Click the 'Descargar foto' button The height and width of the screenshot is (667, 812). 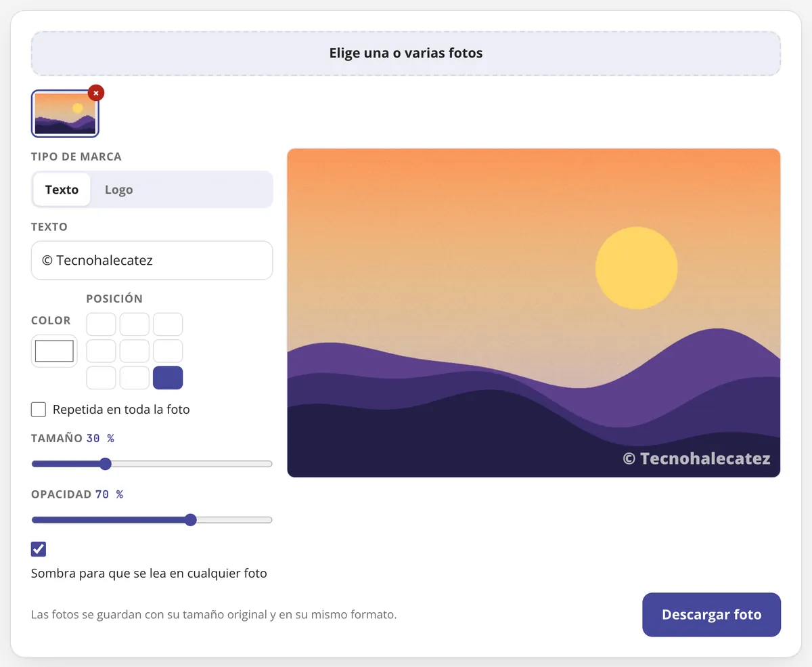711,615
